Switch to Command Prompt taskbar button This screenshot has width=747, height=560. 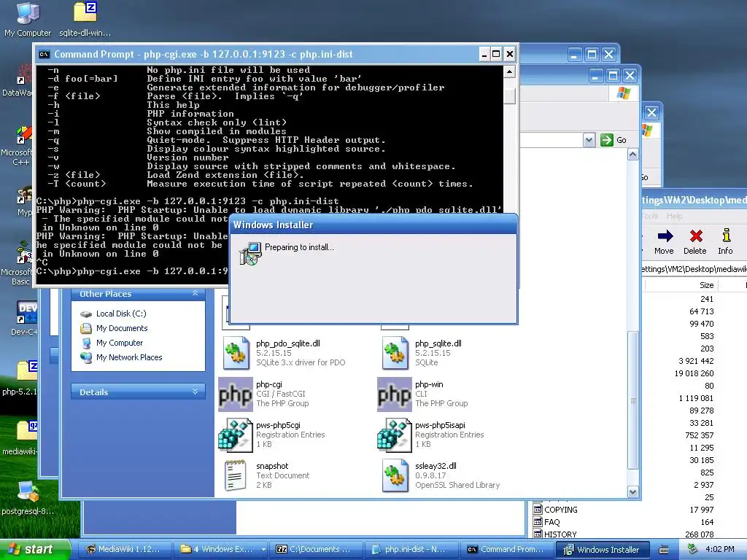coord(508,550)
